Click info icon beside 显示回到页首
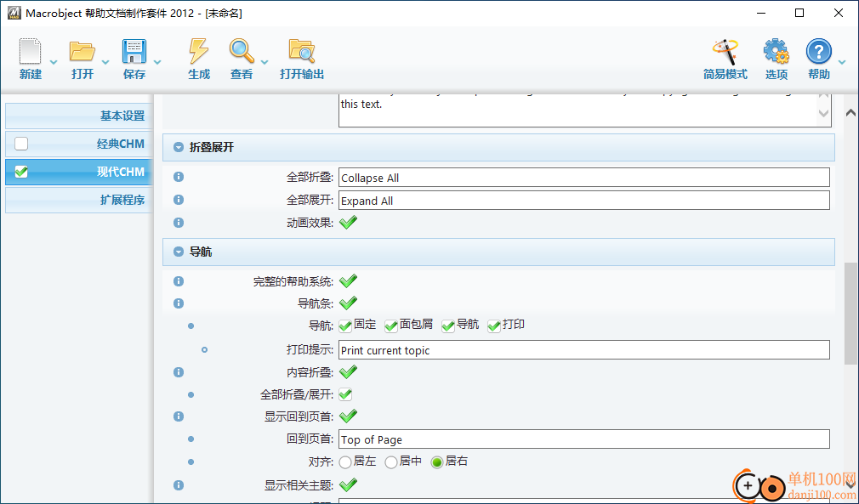The height and width of the screenshot is (504, 859). (x=179, y=416)
